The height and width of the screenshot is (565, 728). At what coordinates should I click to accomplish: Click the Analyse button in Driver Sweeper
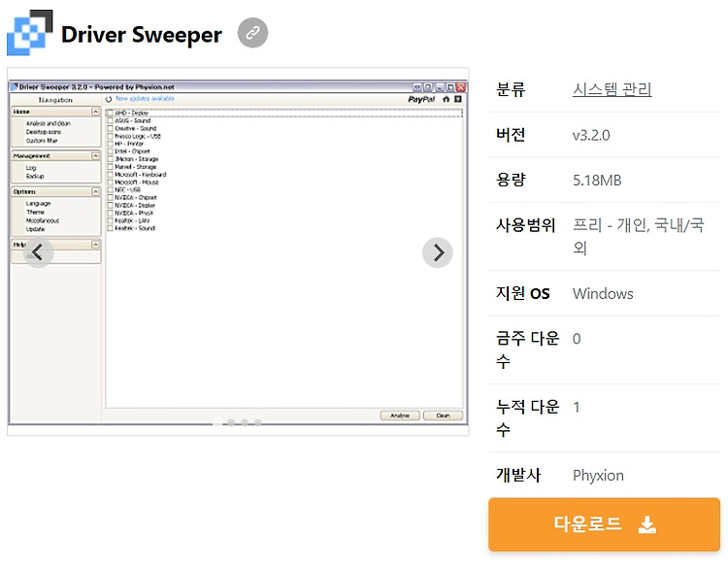point(400,415)
